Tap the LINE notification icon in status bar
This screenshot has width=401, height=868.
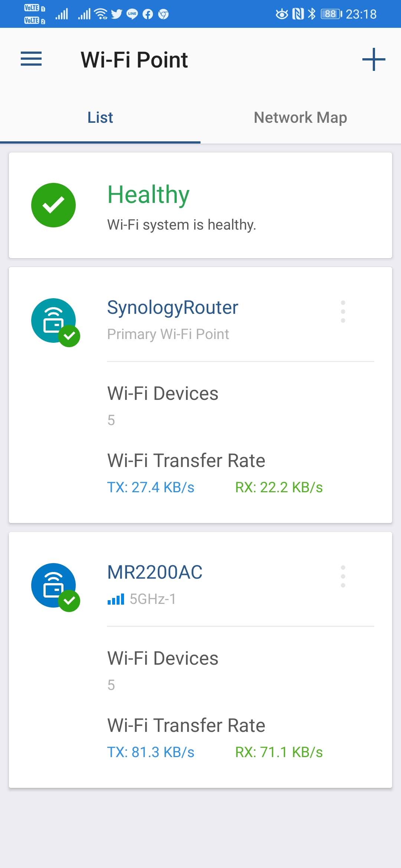coord(132,14)
